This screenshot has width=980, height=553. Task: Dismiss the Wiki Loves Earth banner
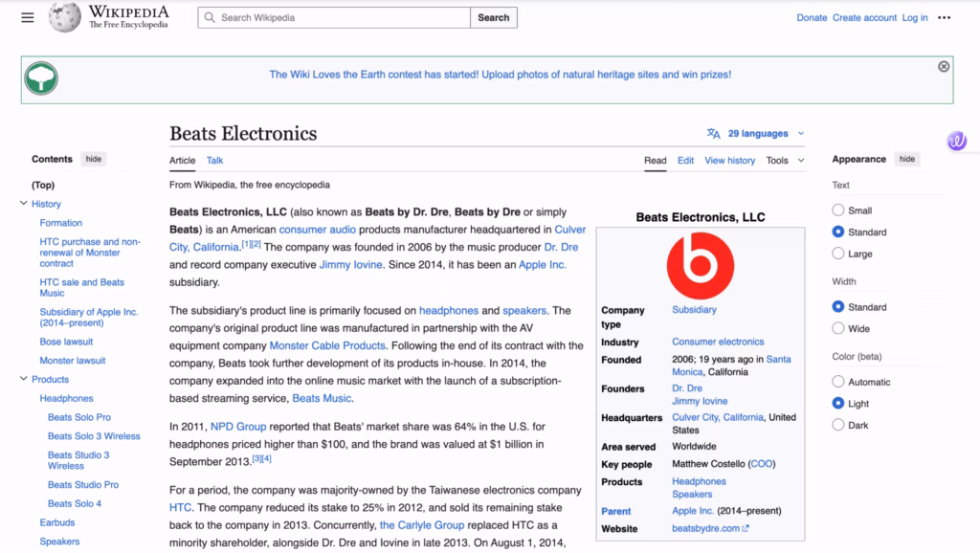click(x=944, y=66)
